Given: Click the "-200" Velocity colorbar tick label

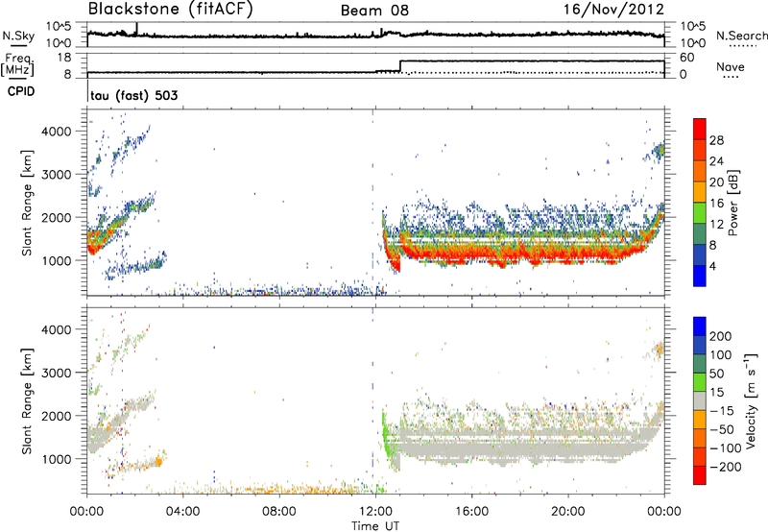Looking at the screenshot, I should coord(725,467).
